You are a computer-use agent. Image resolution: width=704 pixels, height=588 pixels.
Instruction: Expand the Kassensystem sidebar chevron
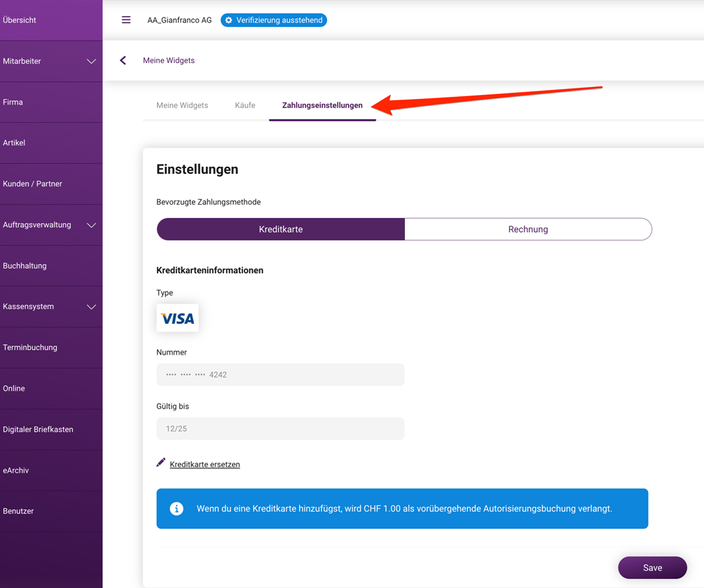pos(91,307)
